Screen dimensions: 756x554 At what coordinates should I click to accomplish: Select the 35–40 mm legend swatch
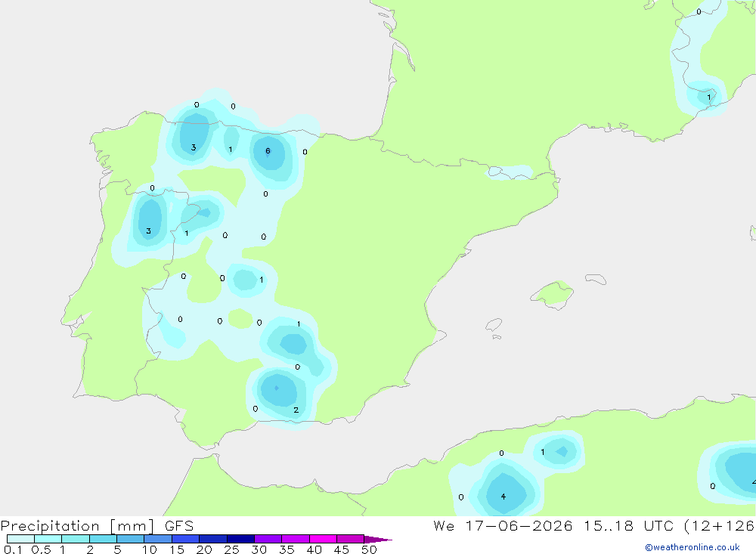[296, 539]
